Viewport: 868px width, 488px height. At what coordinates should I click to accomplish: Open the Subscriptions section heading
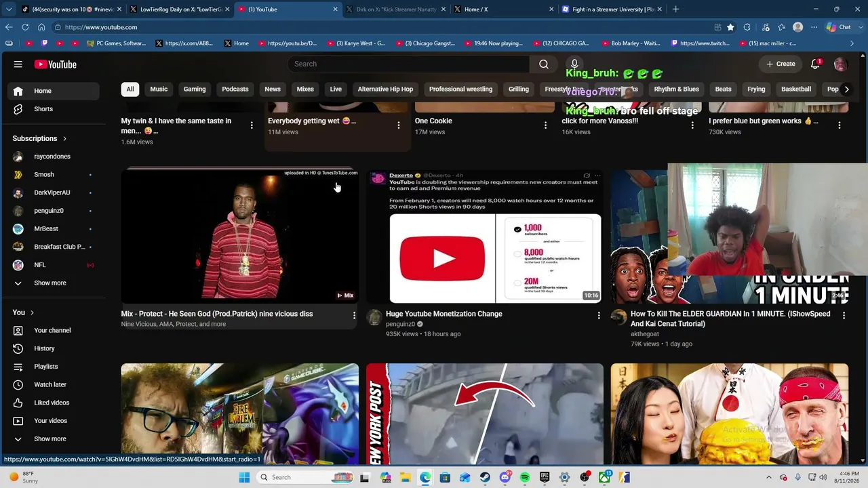40,138
